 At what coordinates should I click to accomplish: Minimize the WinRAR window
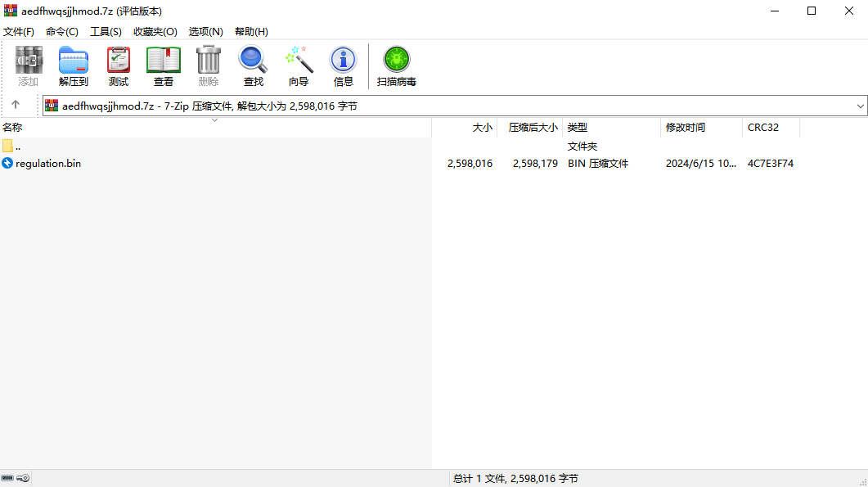click(x=775, y=11)
